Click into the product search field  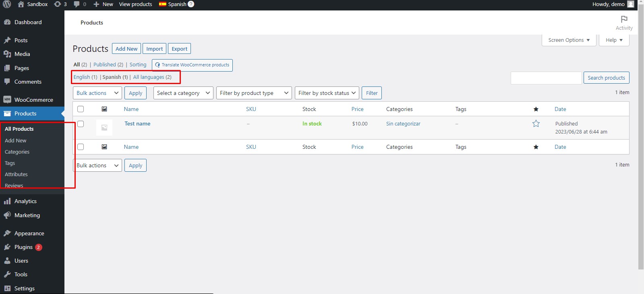point(546,78)
